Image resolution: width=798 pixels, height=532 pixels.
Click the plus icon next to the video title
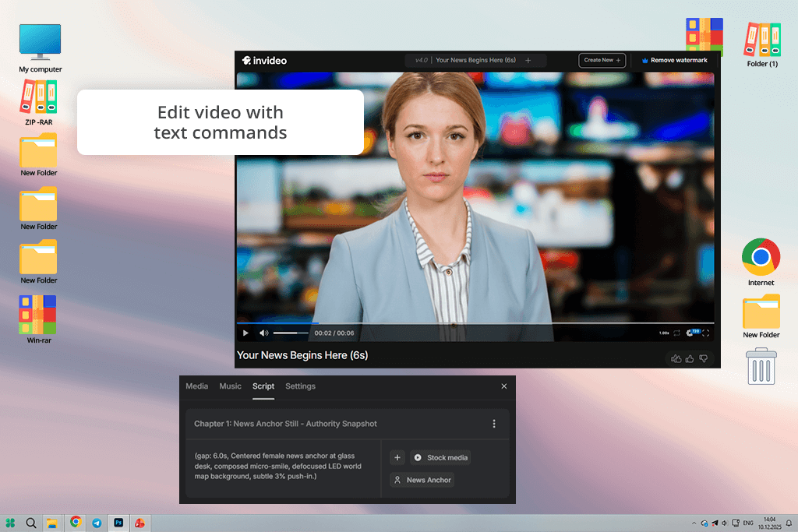(528, 60)
